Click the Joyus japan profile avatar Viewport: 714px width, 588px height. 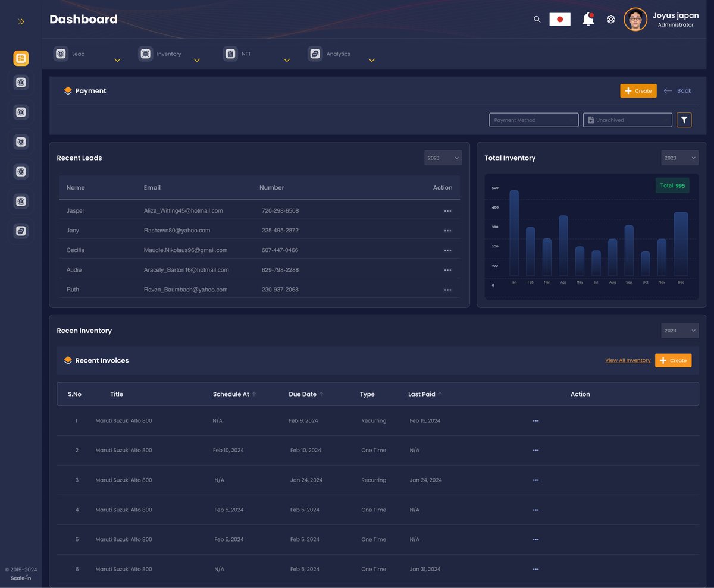(x=634, y=19)
